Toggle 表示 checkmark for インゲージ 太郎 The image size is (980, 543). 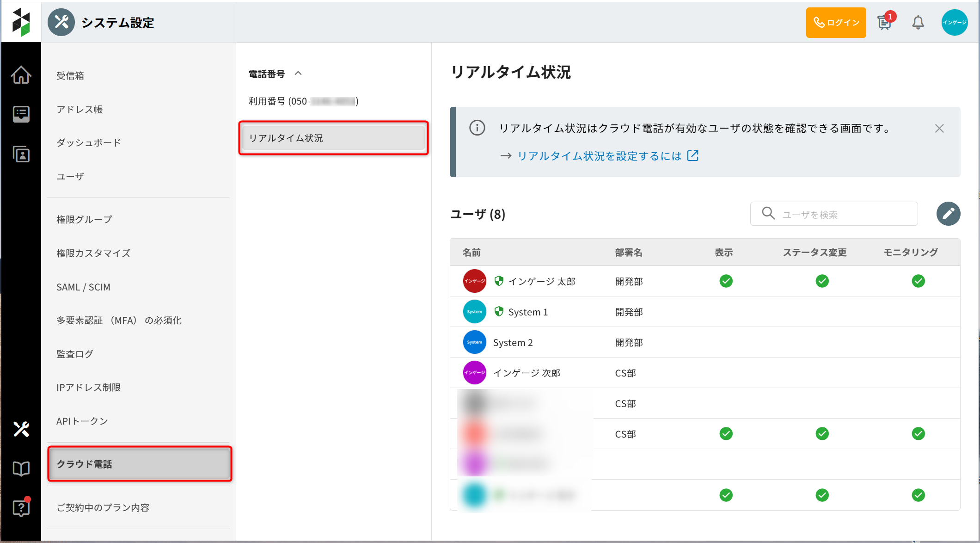pyautogui.click(x=726, y=281)
